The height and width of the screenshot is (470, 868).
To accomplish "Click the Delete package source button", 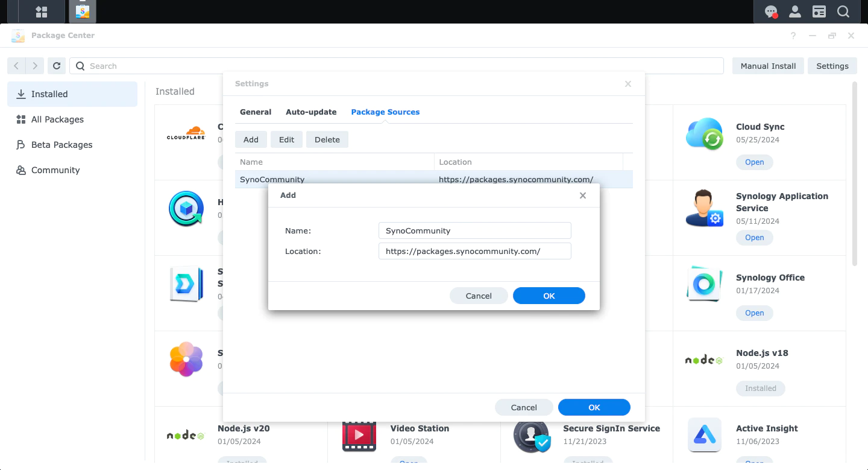I will click(327, 139).
